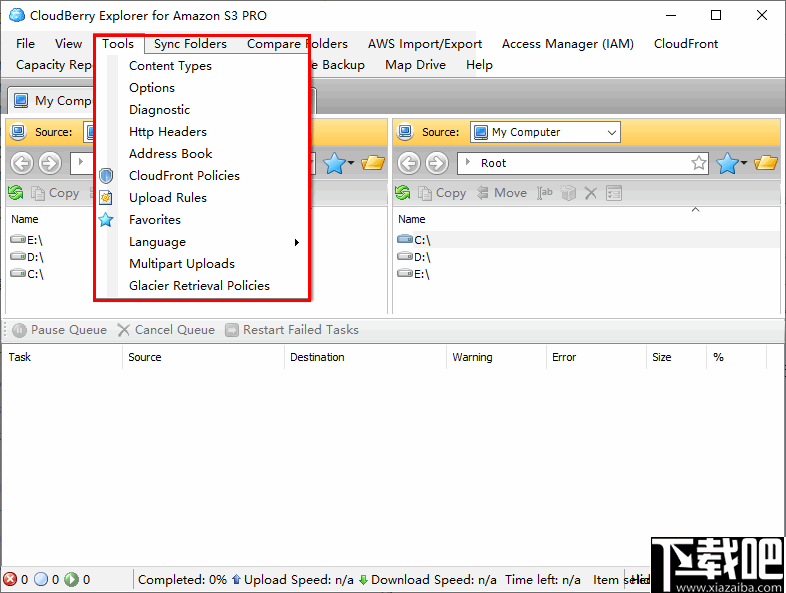Select Upload Rules in the menu

pos(167,198)
